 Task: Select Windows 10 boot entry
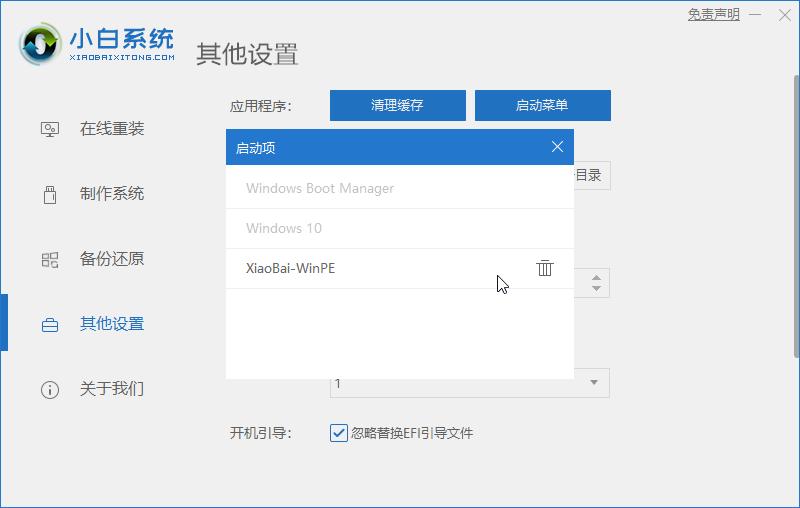tap(399, 228)
